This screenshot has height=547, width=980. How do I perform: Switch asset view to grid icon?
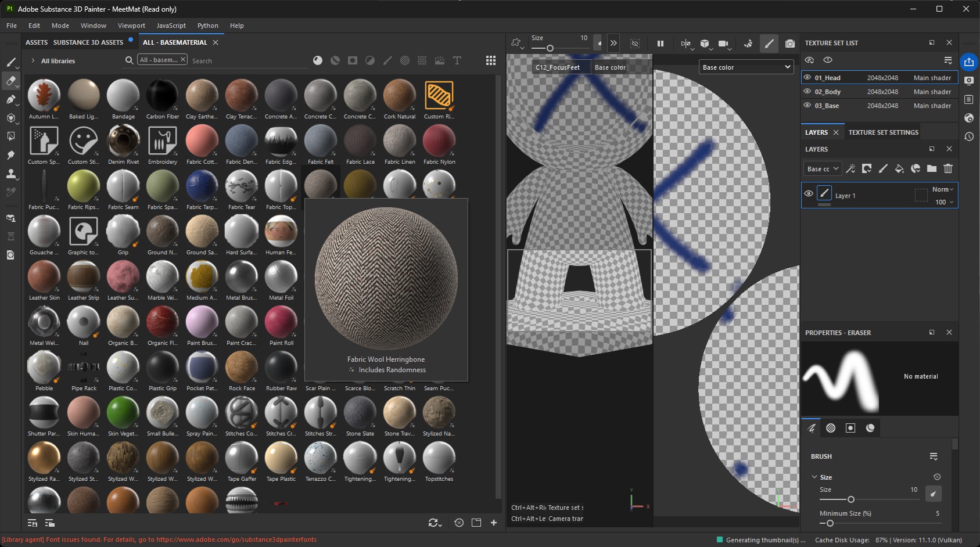(490, 61)
